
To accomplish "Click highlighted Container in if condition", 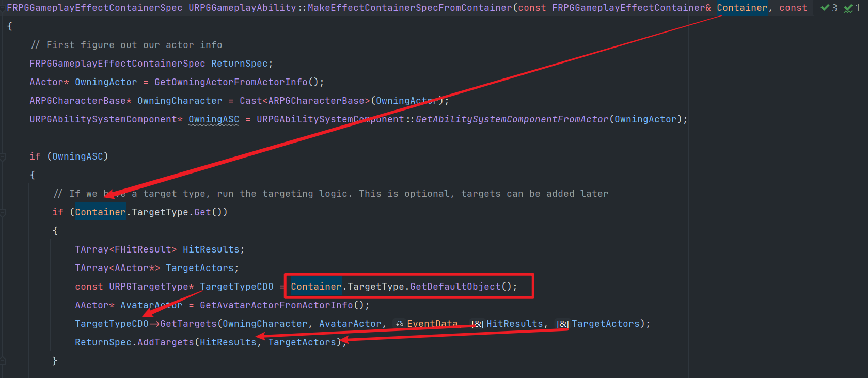I will point(100,212).
